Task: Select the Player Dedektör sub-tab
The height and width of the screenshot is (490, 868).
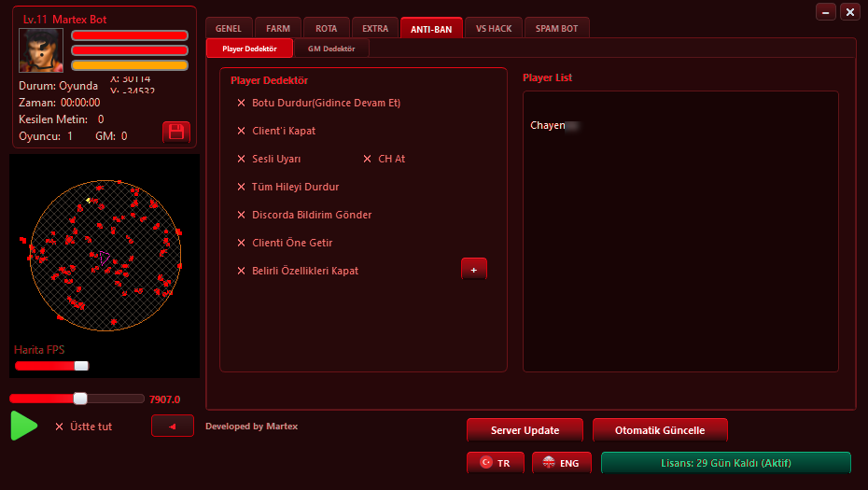Action: coord(249,49)
